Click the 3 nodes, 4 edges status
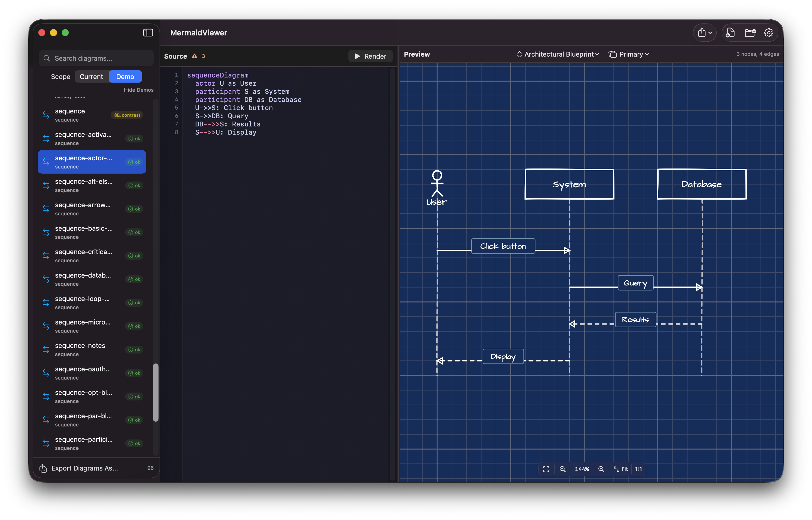 click(757, 54)
